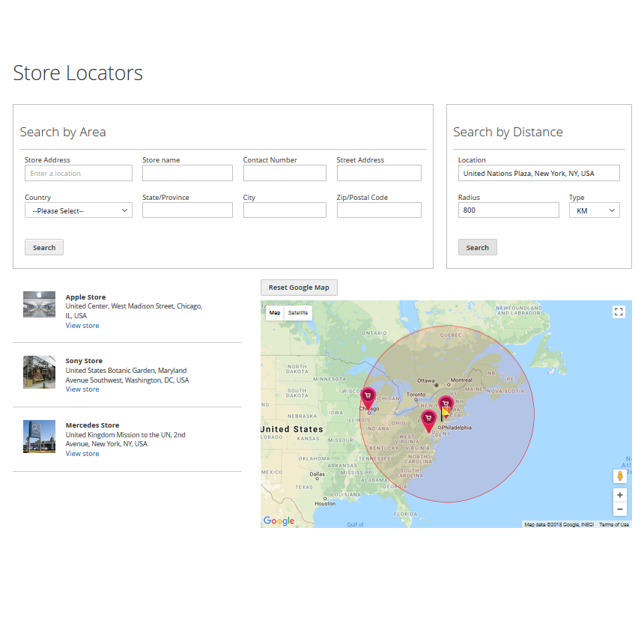Open the Country dropdown
Screen dimensions: 644x644
[79, 210]
